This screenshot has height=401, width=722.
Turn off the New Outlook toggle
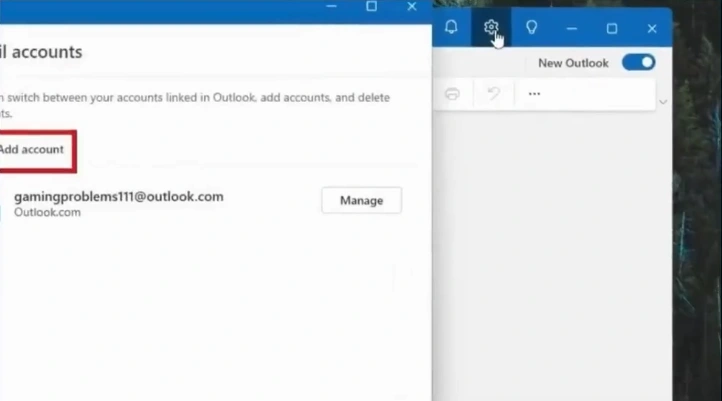639,63
